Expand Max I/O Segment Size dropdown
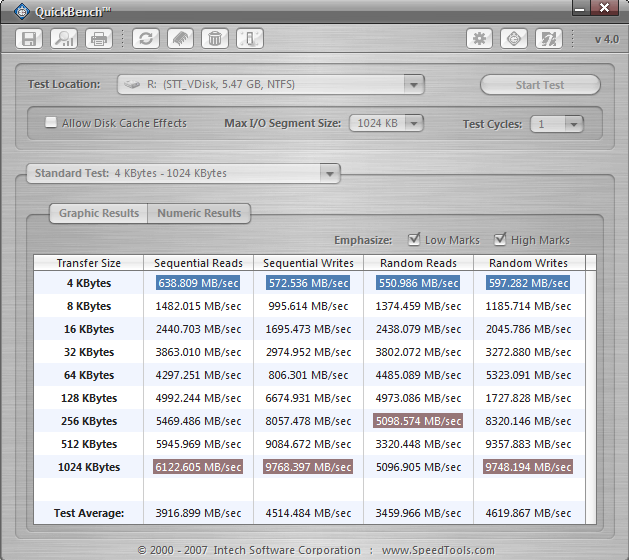 click(x=413, y=124)
